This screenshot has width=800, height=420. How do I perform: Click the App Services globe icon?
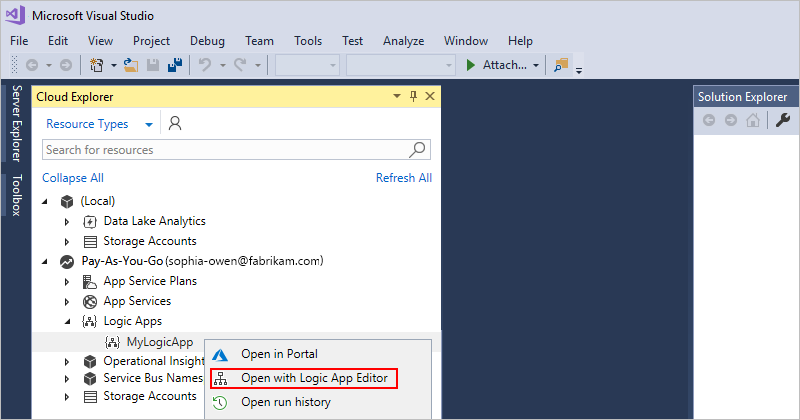tap(90, 302)
